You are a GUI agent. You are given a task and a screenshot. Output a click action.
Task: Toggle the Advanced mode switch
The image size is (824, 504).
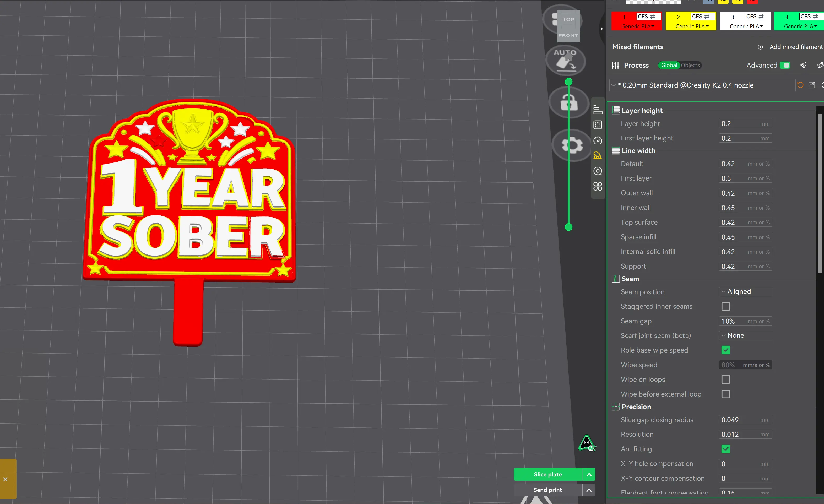[x=784, y=65]
